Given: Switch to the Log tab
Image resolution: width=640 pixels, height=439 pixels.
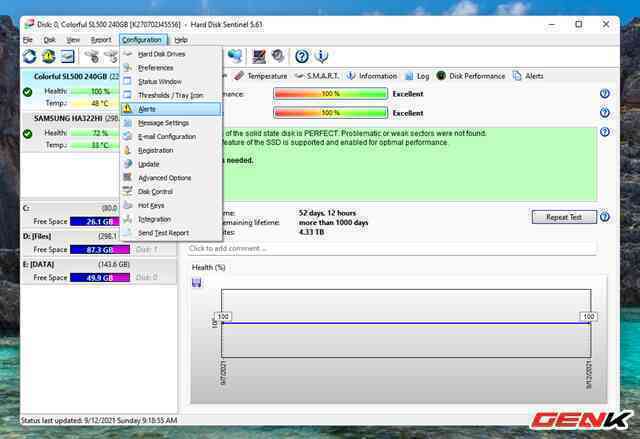Looking at the screenshot, I should (417, 76).
